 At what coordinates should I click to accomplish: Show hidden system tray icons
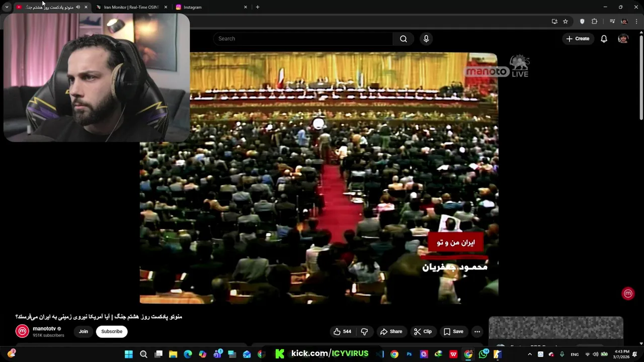pyautogui.click(x=529, y=354)
